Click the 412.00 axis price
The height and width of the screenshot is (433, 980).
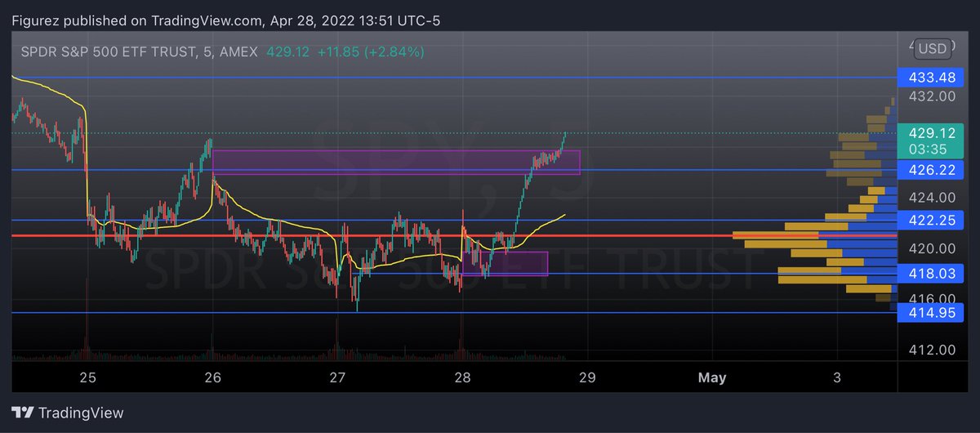point(934,350)
